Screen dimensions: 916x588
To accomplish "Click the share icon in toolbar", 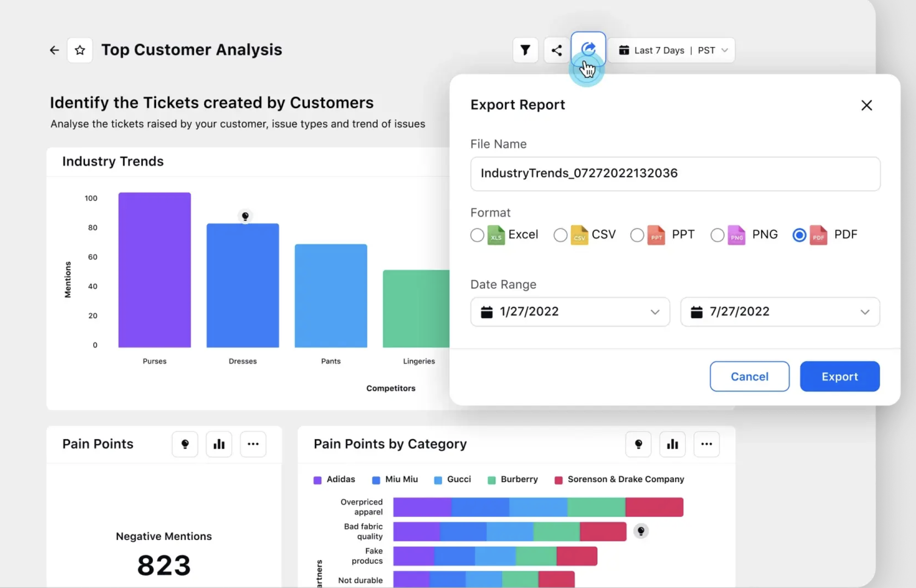I will [556, 50].
